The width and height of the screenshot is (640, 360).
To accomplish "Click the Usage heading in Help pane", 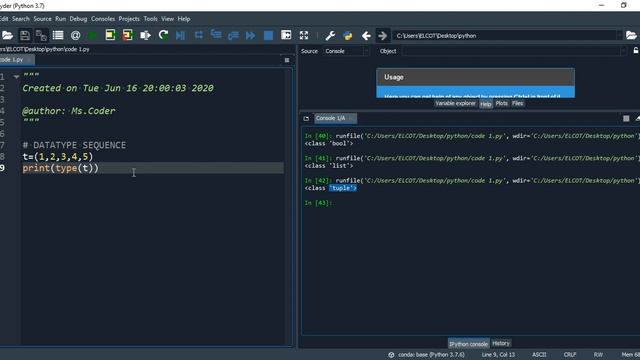I will tap(393, 77).
